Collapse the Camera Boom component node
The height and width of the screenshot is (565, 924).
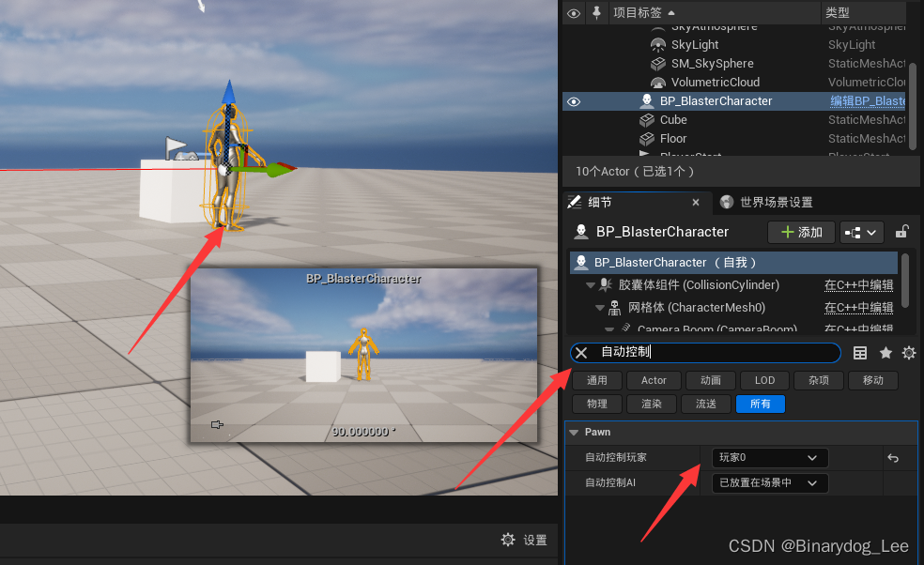tap(609, 328)
